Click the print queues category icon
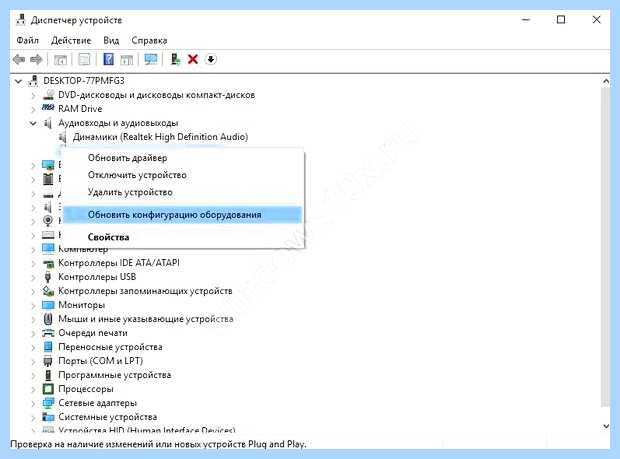 48,333
